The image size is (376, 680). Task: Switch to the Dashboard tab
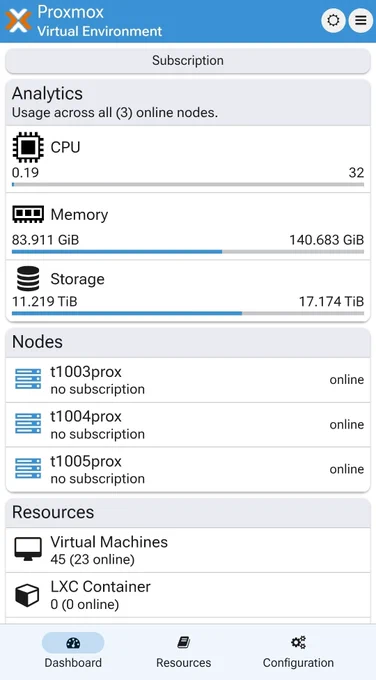73,651
